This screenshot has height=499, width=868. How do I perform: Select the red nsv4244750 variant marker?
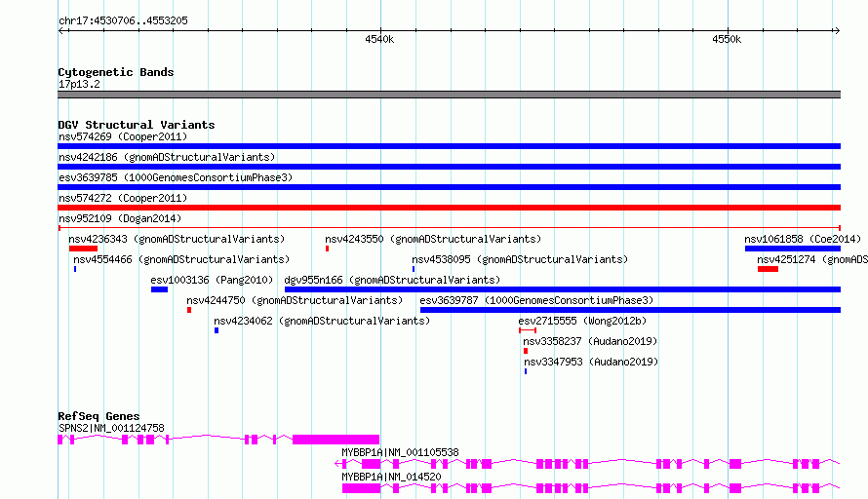click(x=189, y=310)
